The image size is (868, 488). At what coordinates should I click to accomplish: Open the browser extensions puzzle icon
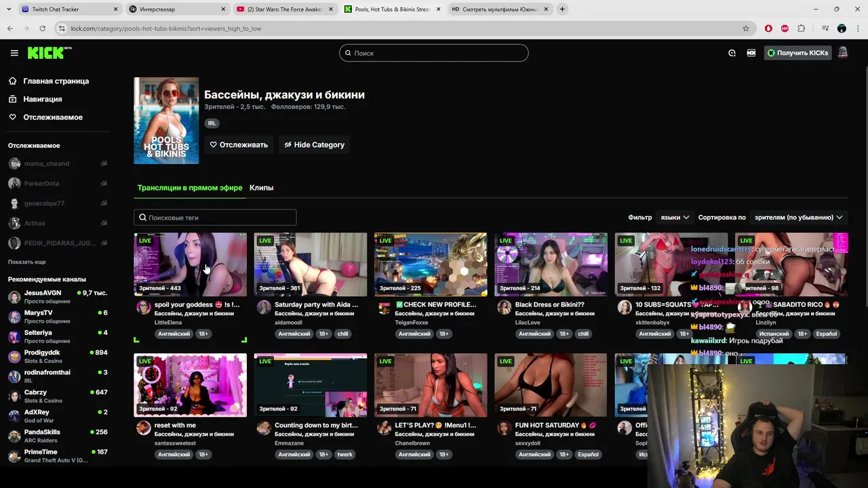(802, 28)
